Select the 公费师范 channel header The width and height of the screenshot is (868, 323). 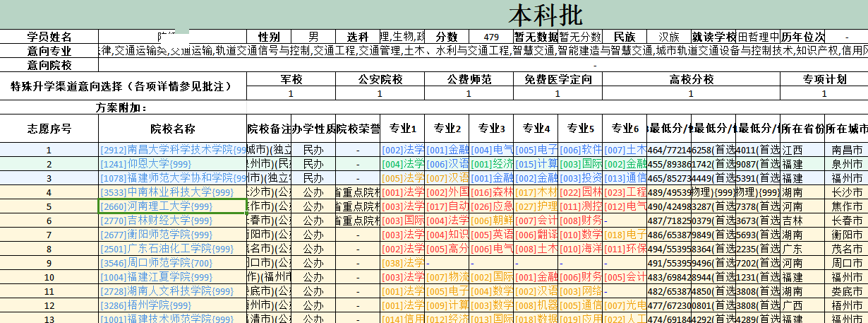tap(469, 79)
